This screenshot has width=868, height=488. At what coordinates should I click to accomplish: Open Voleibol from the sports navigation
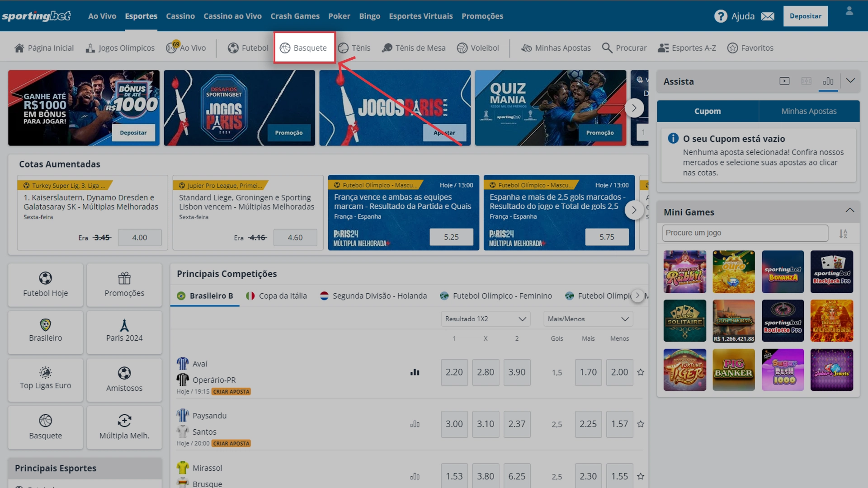(463, 47)
